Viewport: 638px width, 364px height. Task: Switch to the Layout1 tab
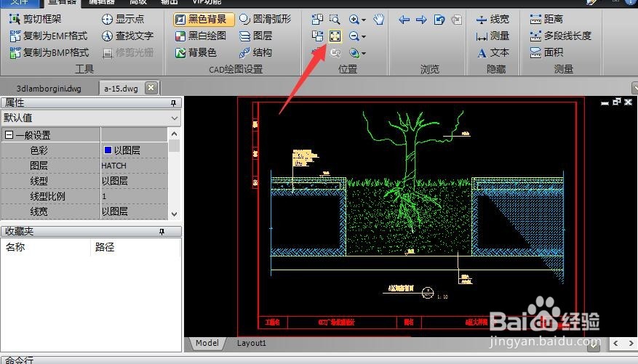pyautogui.click(x=252, y=343)
